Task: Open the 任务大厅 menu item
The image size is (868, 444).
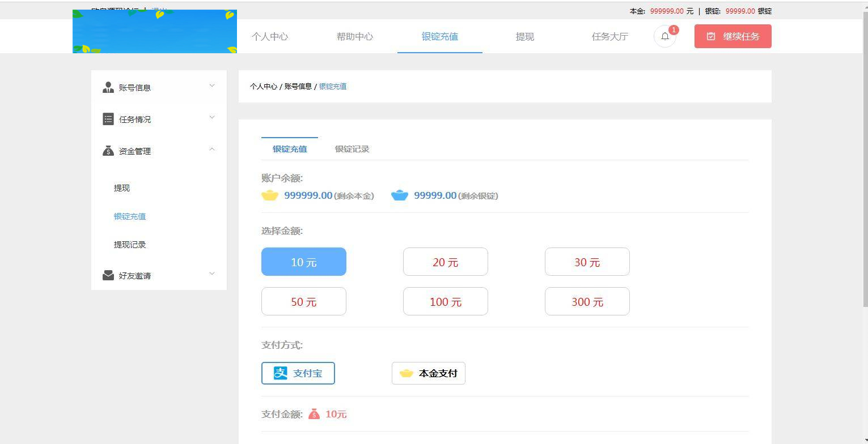Action: 609,36
